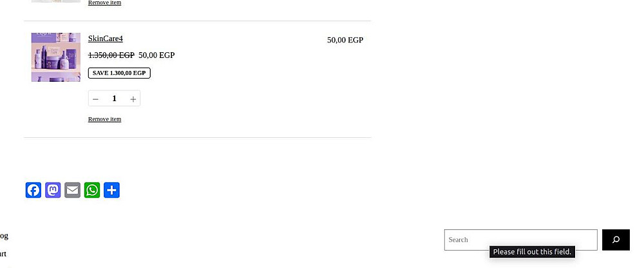This screenshot has height=268, width=644.
Task: Click the blue plus Share icon
Action: (x=111, y=190)
